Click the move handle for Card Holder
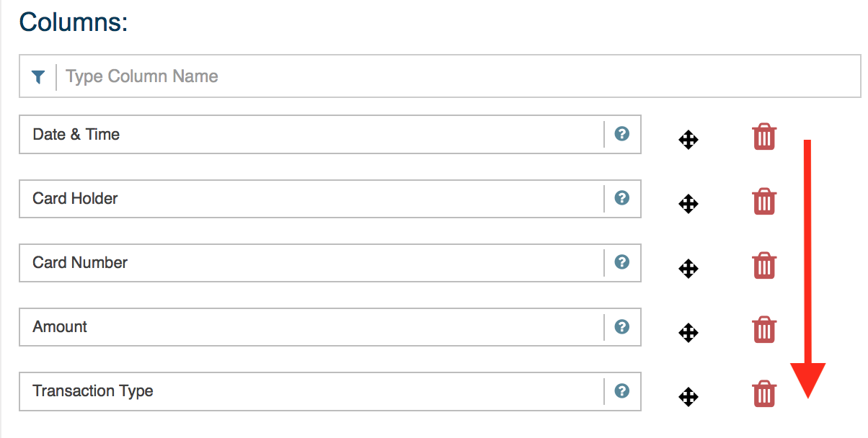Screen dimensions: 868x438 click(688, 204)
